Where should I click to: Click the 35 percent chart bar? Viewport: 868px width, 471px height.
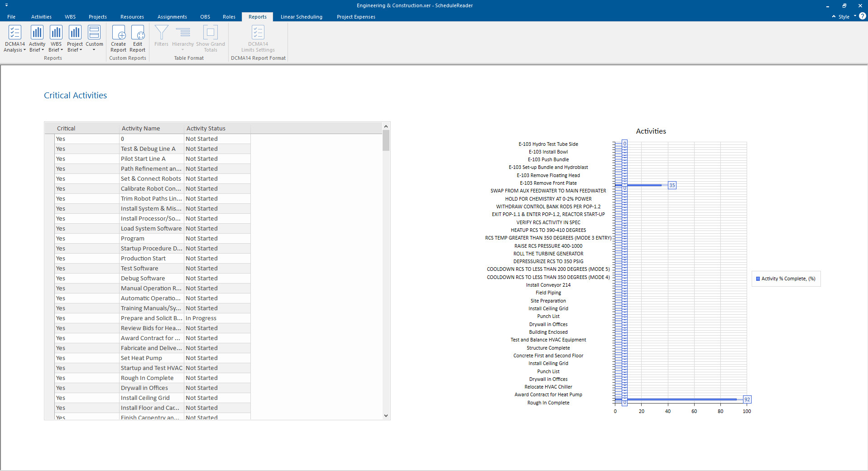coord(638,185)
